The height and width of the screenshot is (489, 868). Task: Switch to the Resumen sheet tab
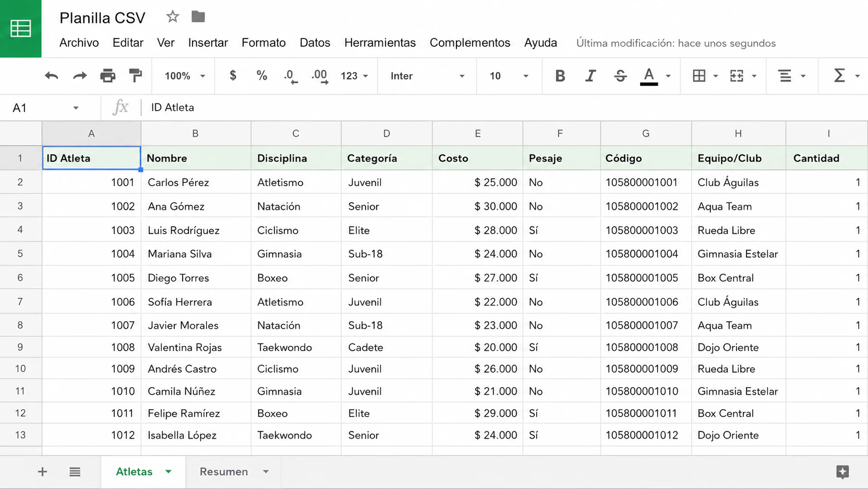(x=224, y=472)
